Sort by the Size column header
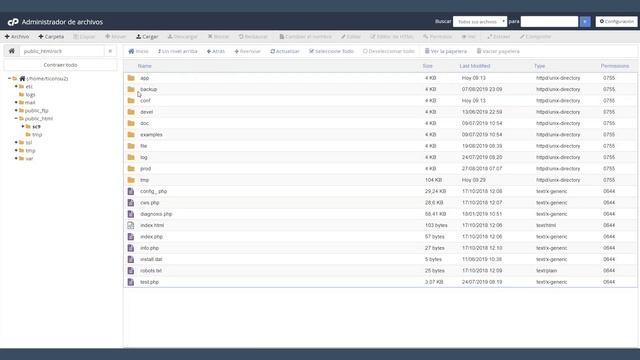 [x=427, y=66]
